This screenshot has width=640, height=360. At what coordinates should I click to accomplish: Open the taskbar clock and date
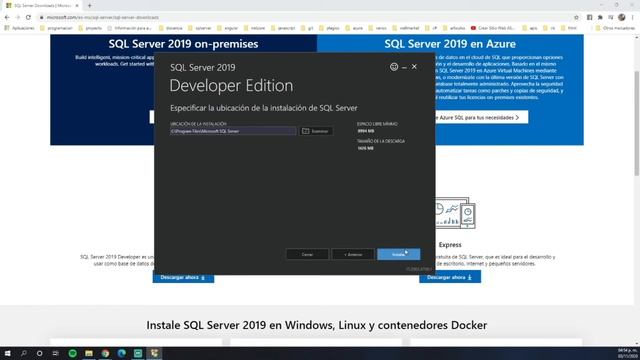(x=627, y=353)
